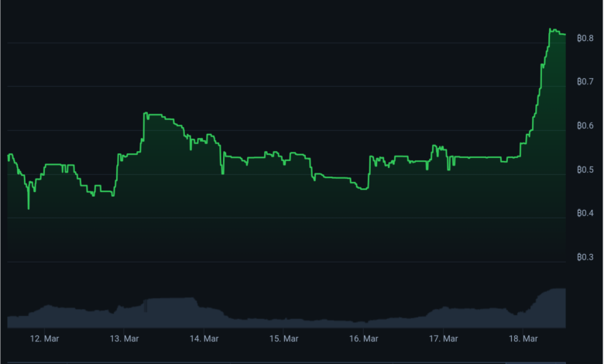This screenshot has height=364, width=604.
Task: Pick the 17. Mar date on the time axis
Action: pos(444,338)
